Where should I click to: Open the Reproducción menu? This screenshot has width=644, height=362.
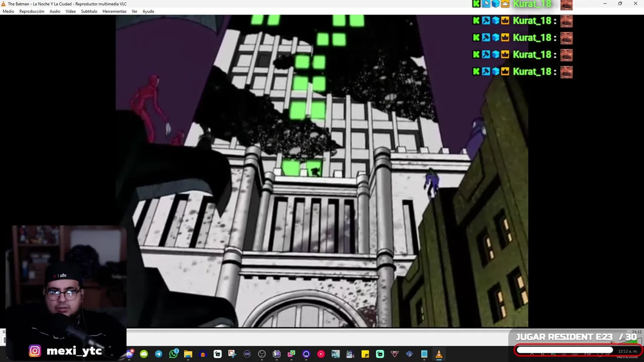pyautogui.click(x=32, y=11)
